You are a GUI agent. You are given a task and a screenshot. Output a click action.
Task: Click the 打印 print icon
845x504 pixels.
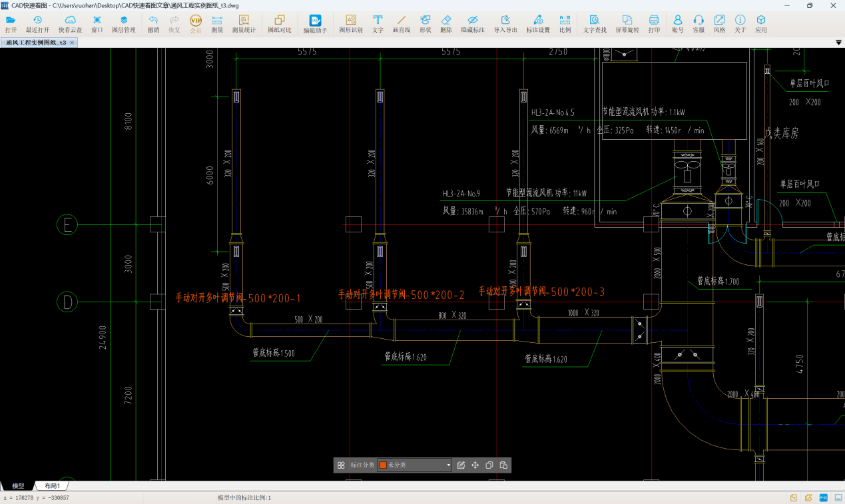[654, 24]
